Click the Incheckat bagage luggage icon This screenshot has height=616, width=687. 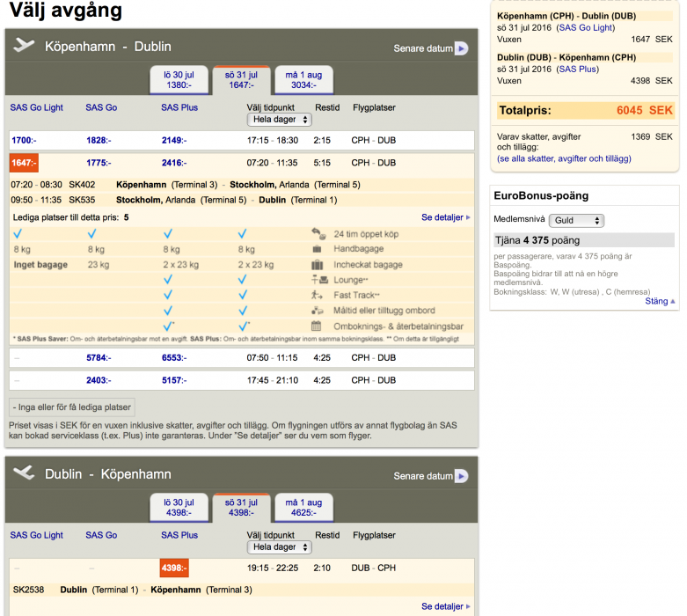tap(317, 264)
